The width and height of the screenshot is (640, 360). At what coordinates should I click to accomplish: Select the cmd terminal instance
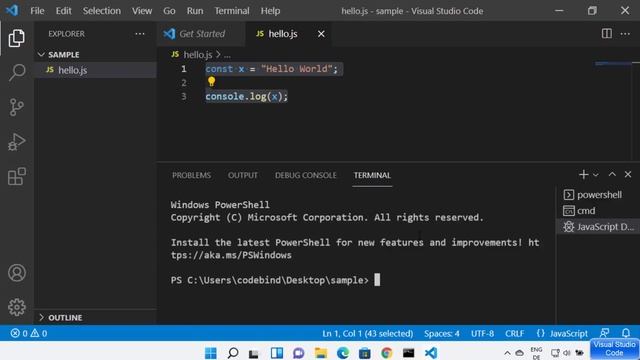[598, 211]
